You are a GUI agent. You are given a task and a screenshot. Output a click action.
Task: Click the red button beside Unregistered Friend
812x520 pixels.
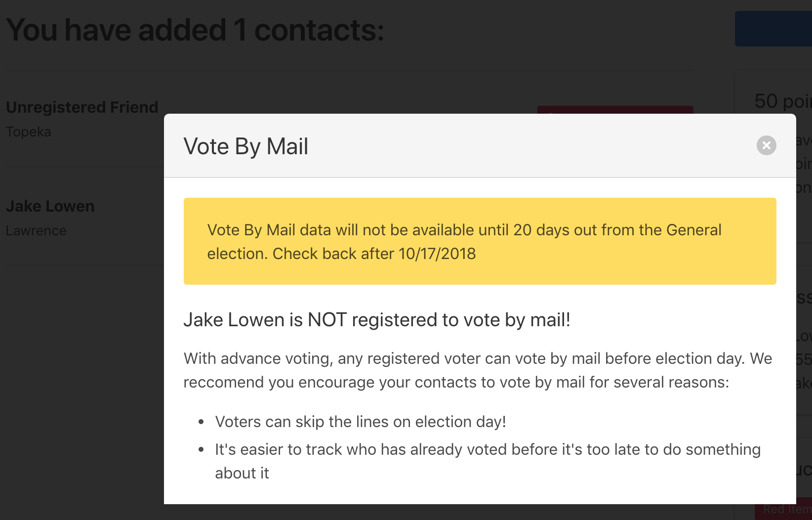615,109
